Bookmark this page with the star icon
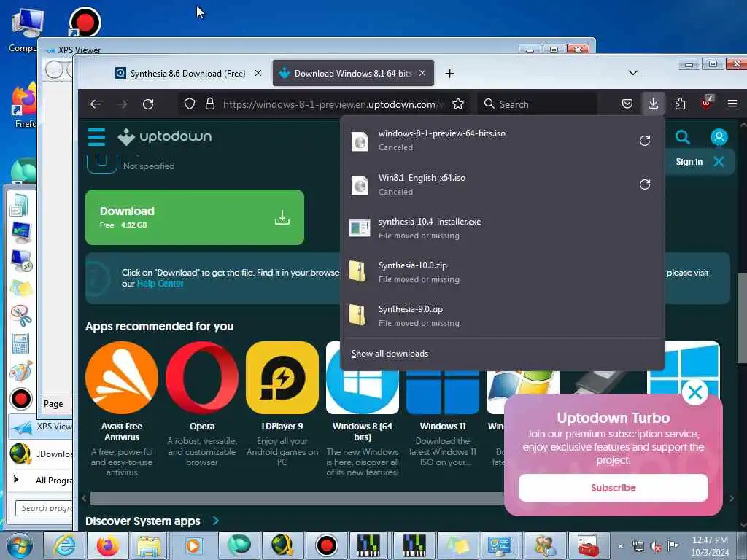The image size is (747, 560). 458,104
